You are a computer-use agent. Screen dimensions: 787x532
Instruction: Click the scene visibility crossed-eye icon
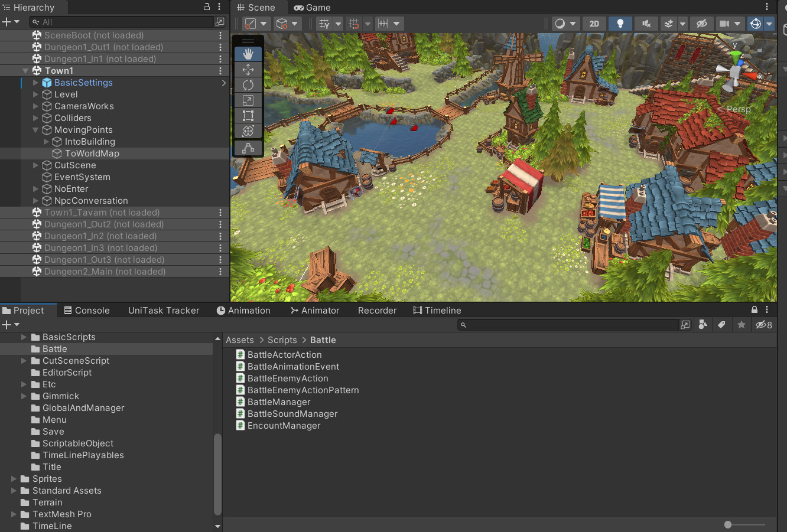(x=701, y=24)
